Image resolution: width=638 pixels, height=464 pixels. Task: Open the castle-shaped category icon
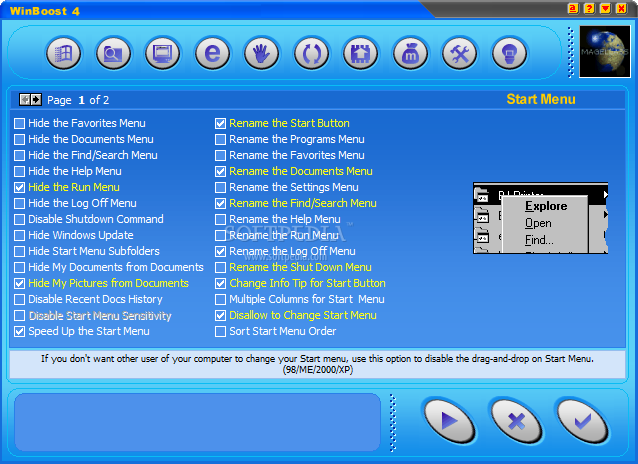click(361, 53)
